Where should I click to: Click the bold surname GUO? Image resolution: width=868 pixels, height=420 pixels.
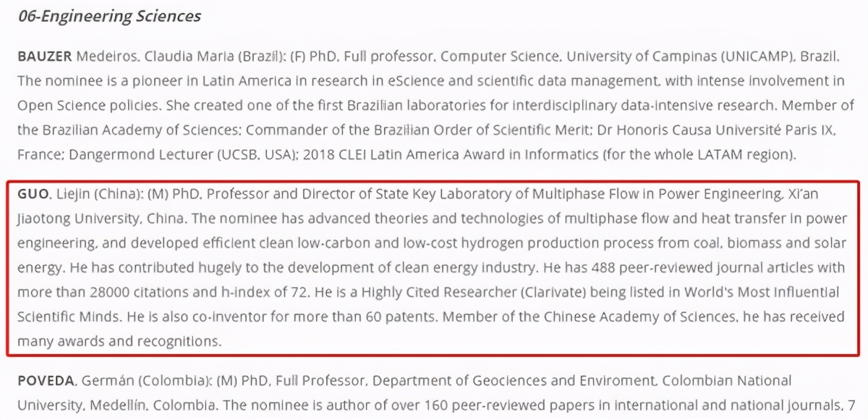(x=33, y=194)
